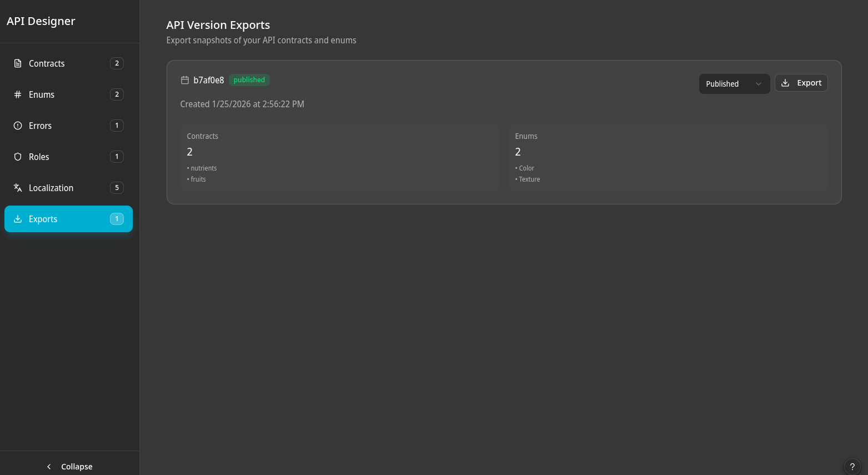
Task: Click the download icon on Export button
Action: 785,83
